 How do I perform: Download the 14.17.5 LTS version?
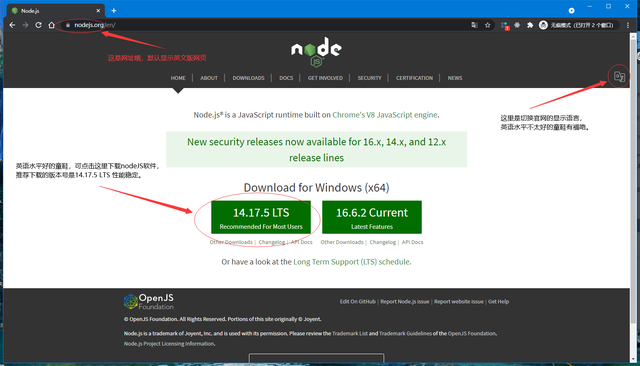[x=261, y=217]
